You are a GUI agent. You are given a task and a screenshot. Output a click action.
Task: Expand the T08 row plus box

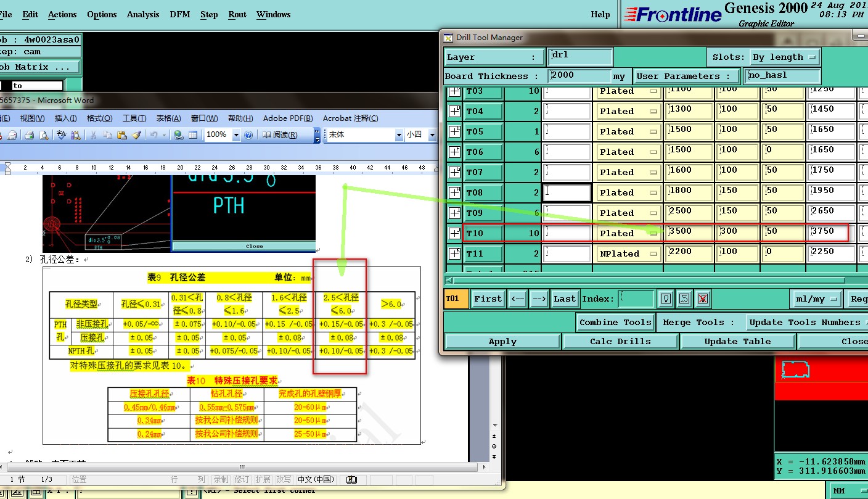pos(454,192)
